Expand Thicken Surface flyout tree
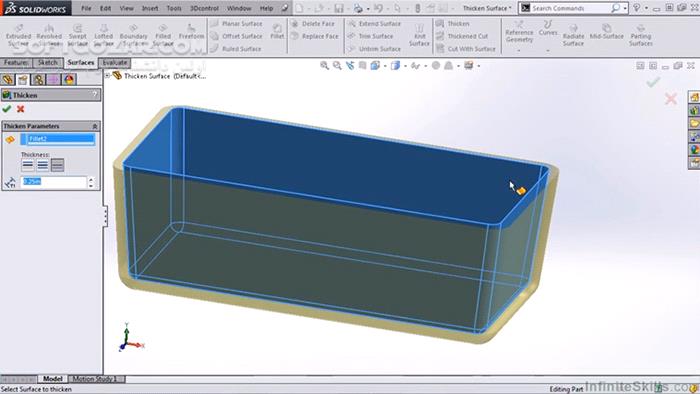700x394 pixels. click(108, 76)
